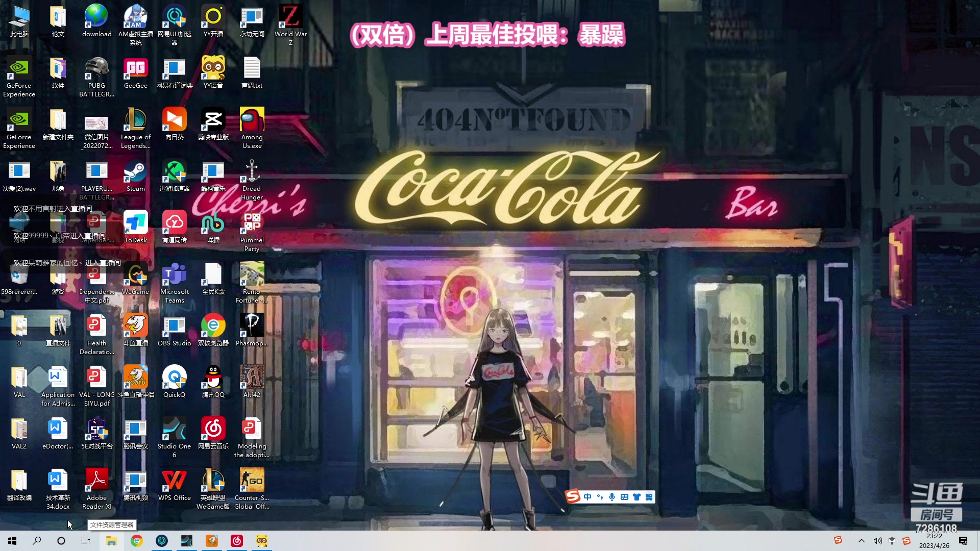The width and height of the screenshot is (980, 551).
Task: Open the Among Us.exe shortcut
Action: coord(252,121)
